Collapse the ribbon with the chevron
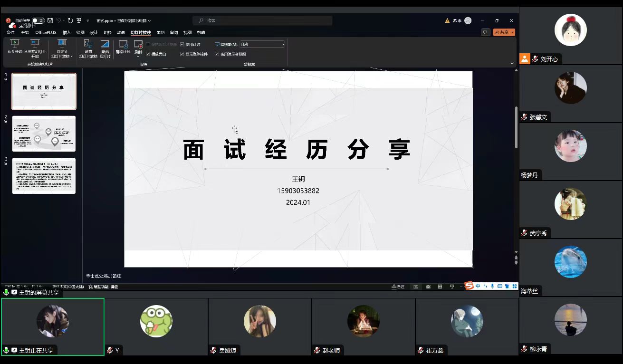This screenshot has width=623, height=364. point(512,63)
